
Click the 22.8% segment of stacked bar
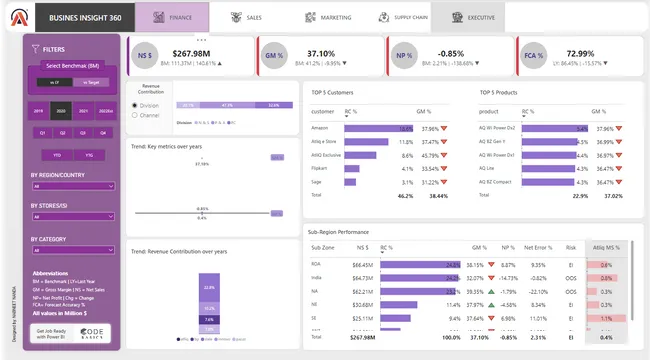click(x=209, y=287)
